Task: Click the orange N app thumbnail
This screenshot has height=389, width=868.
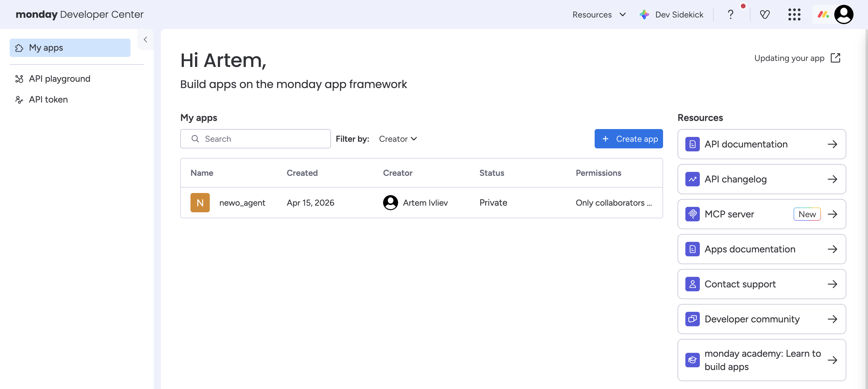Action: tap(200, 203)
